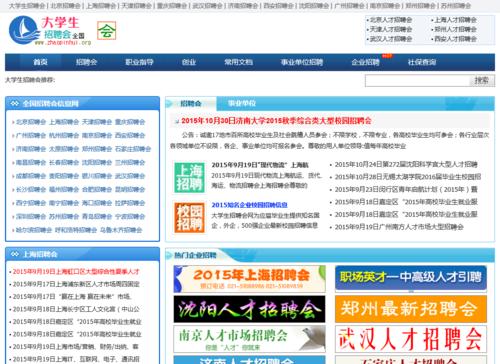Open 石家庄招聘会 in the left panel
Screen dimensions: 500x364
133,149
